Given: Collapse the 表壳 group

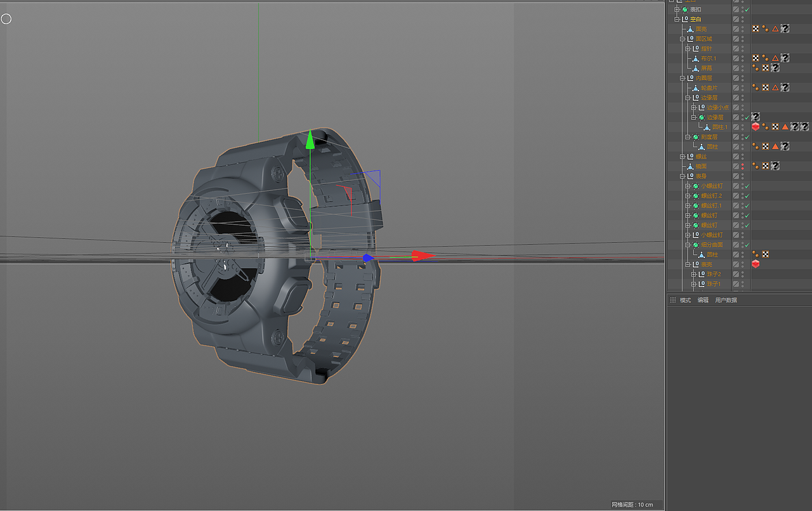Looking at the screenshot, I should [x=688, y=264].
